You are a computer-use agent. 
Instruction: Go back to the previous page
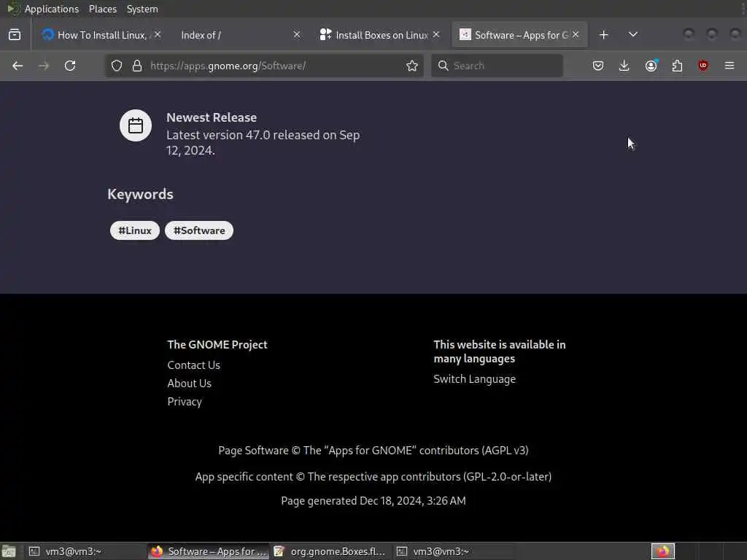pyautogui.click(x=18, y=66)
